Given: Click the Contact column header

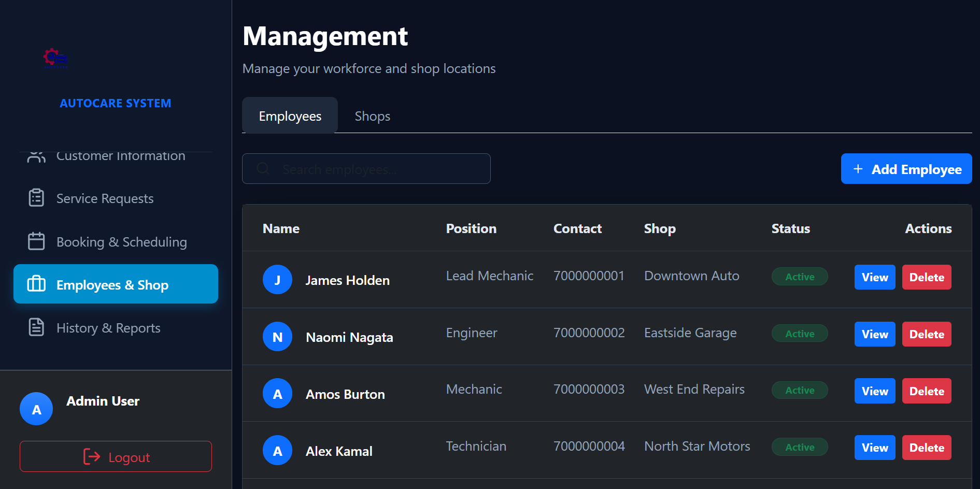Looking at the screenshot, I should [577, 228].
